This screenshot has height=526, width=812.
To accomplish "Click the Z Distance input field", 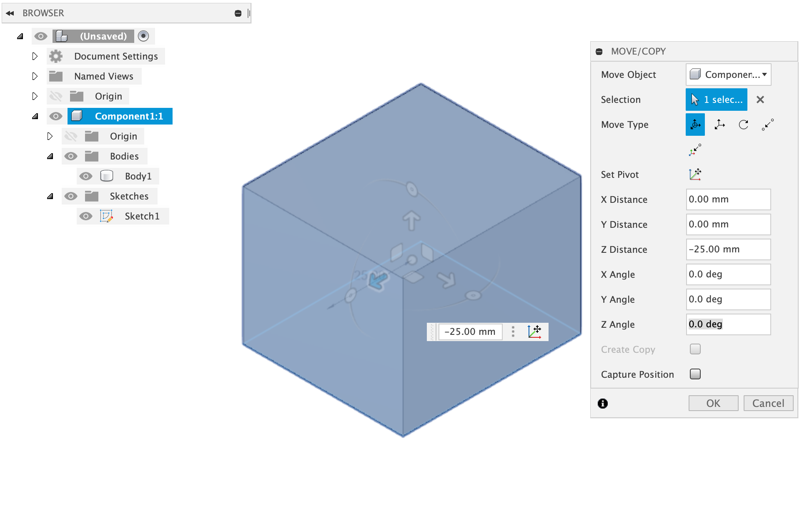I will (x=728, y=249).
